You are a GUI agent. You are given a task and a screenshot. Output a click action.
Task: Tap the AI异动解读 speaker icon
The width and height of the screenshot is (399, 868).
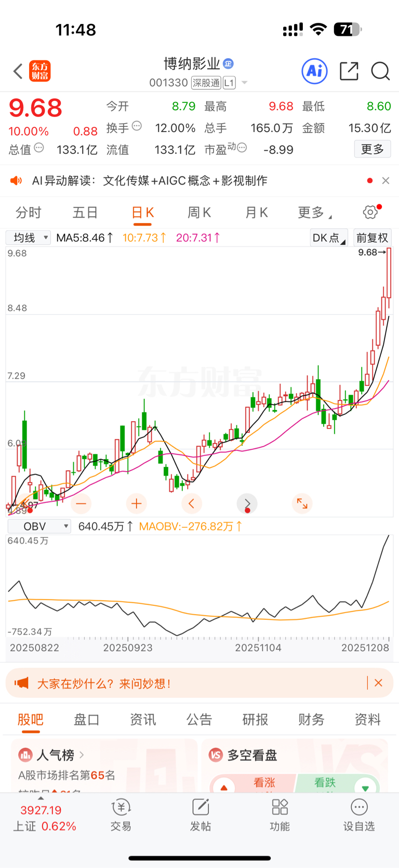[x=16, y=180]
